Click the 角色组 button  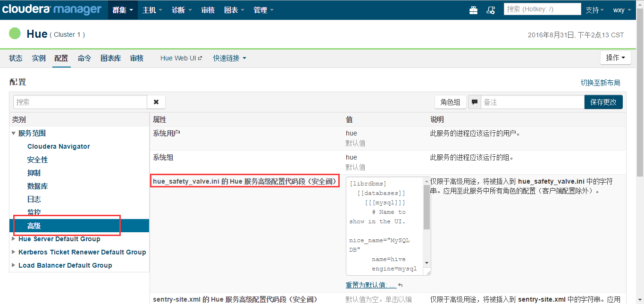(x=450, y=102)
